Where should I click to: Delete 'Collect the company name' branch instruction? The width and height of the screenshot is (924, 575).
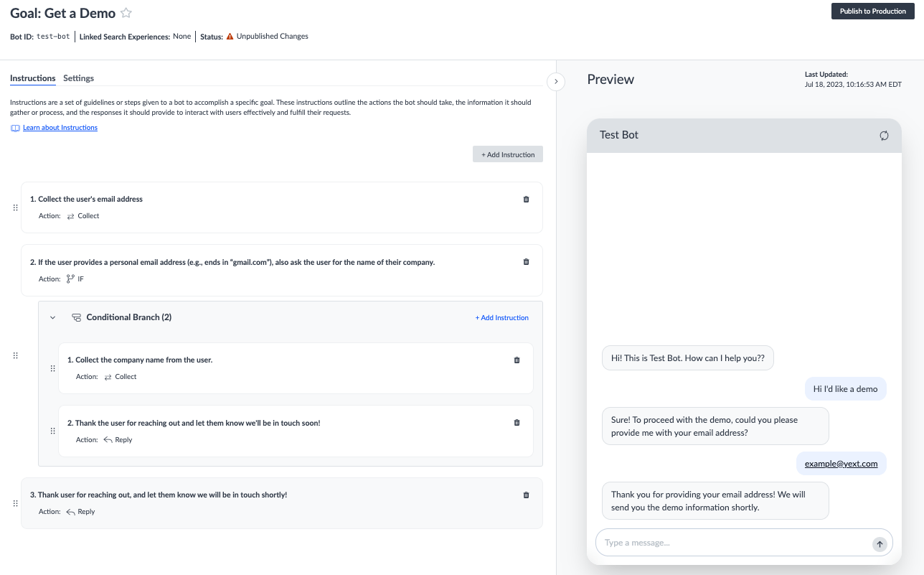pos(517,360)
